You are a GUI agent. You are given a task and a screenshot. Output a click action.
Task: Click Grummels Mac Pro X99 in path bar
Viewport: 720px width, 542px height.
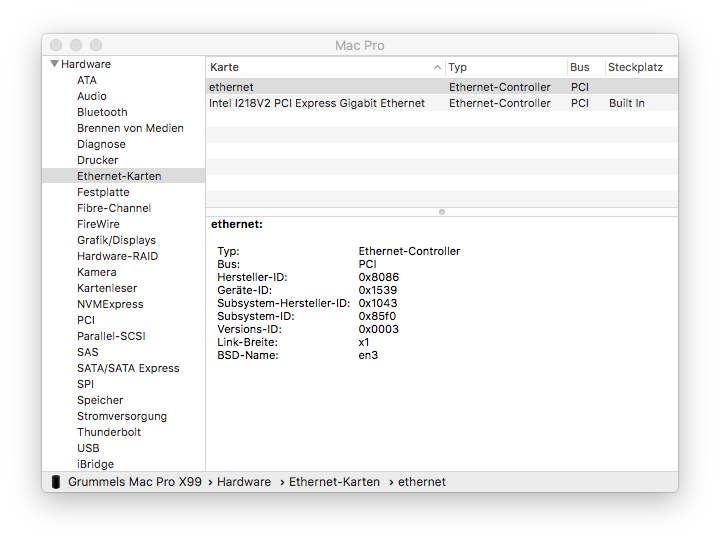click(x=135, y=482)
